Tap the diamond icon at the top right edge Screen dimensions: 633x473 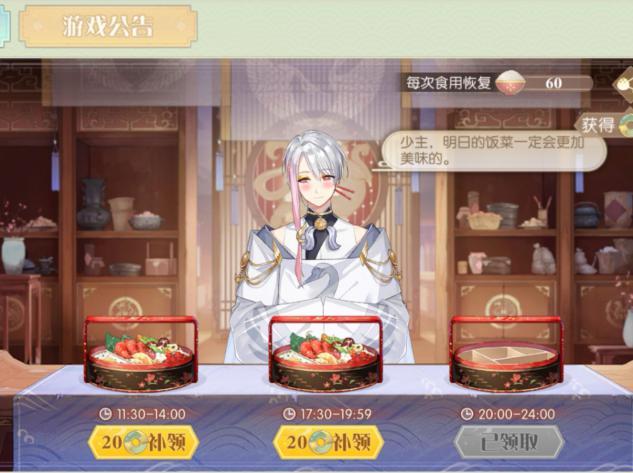(x=623, y=84)
